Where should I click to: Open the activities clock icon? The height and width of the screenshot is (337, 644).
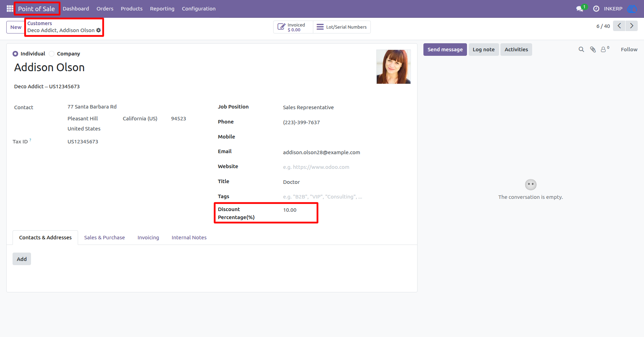[596, 9]
